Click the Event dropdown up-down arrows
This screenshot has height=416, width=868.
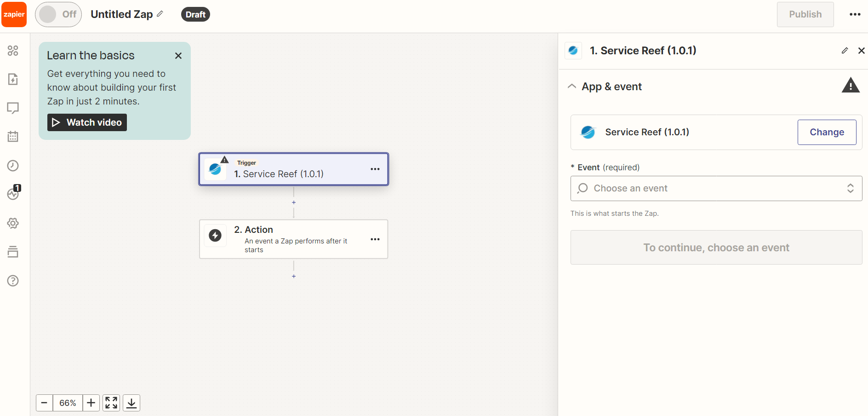pyautogui.click(x=851, y=188)
